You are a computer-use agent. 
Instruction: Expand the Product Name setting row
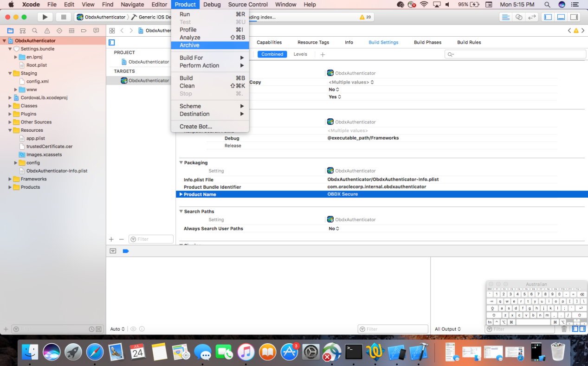coord(181,194)
